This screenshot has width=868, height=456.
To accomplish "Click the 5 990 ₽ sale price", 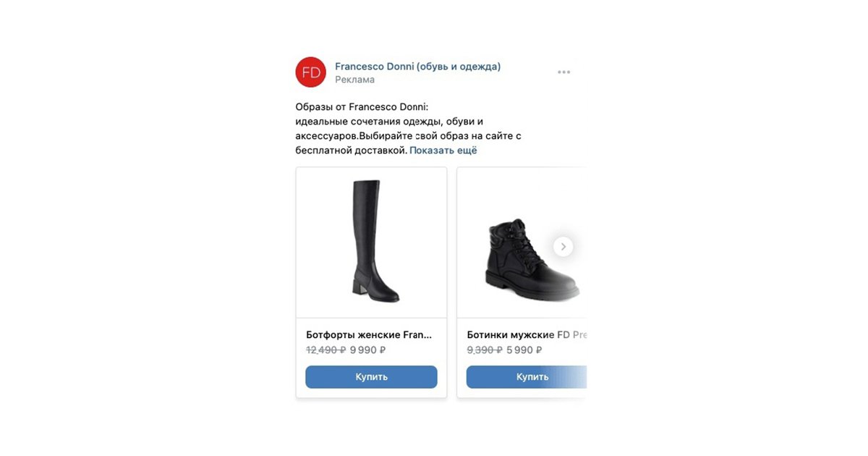I will 524,350.
